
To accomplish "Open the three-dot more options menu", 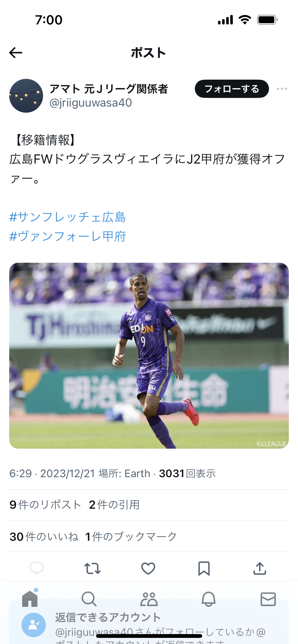I will click(282, 89).
